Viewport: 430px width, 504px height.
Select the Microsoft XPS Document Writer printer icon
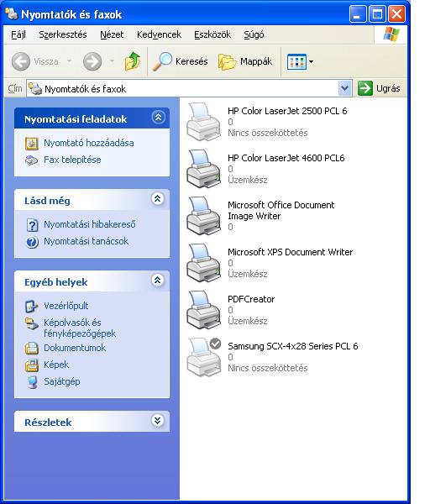[x=204, y=263]
